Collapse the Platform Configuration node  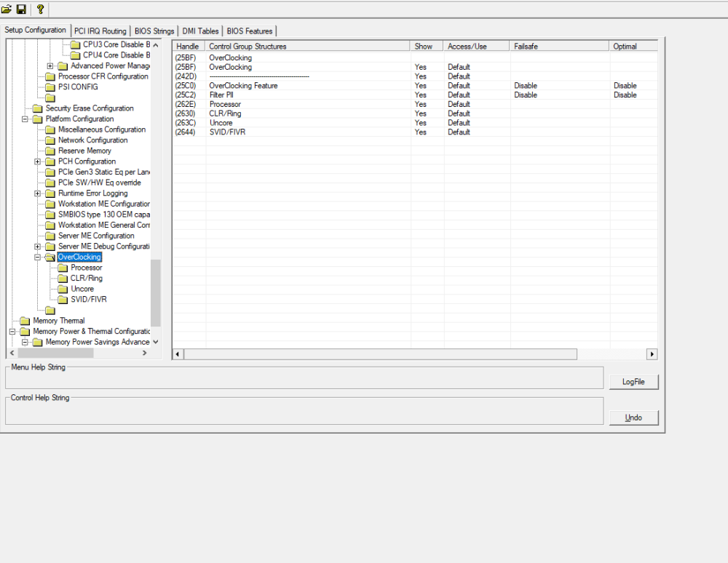(25, 119)
